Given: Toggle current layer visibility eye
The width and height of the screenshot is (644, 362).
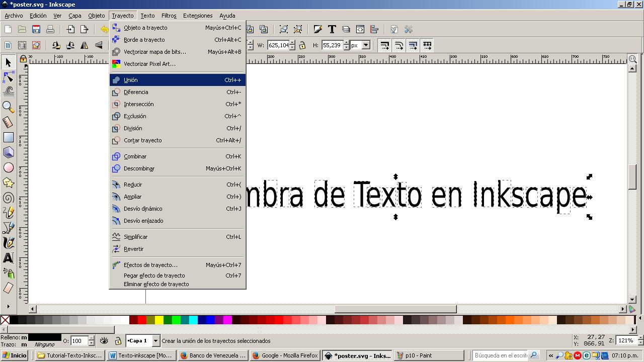Looking at the screenshot, I should (104, 341).
